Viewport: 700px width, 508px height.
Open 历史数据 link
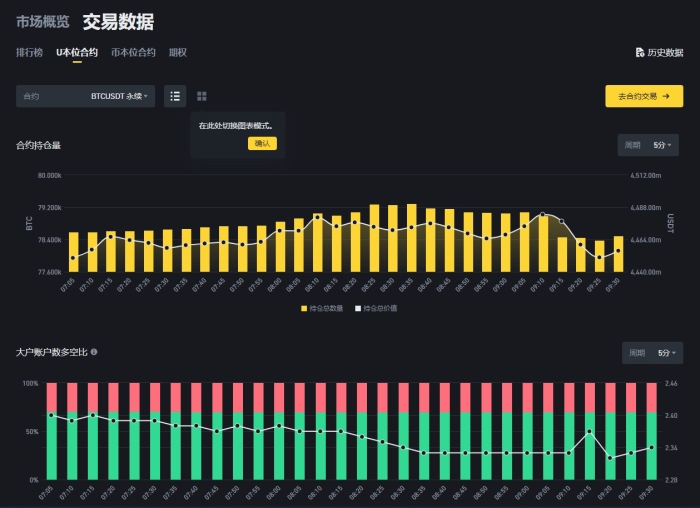665,52
